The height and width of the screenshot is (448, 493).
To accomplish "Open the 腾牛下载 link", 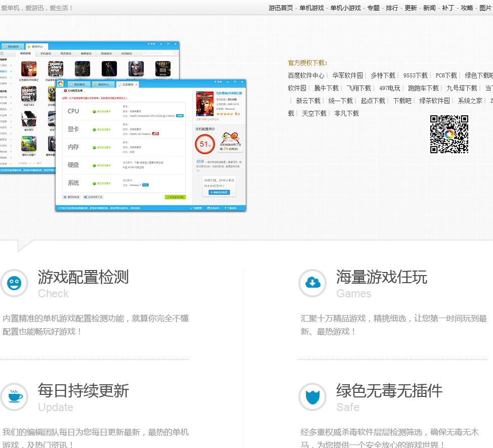I will pyautogui.click(x=326, y=88).
